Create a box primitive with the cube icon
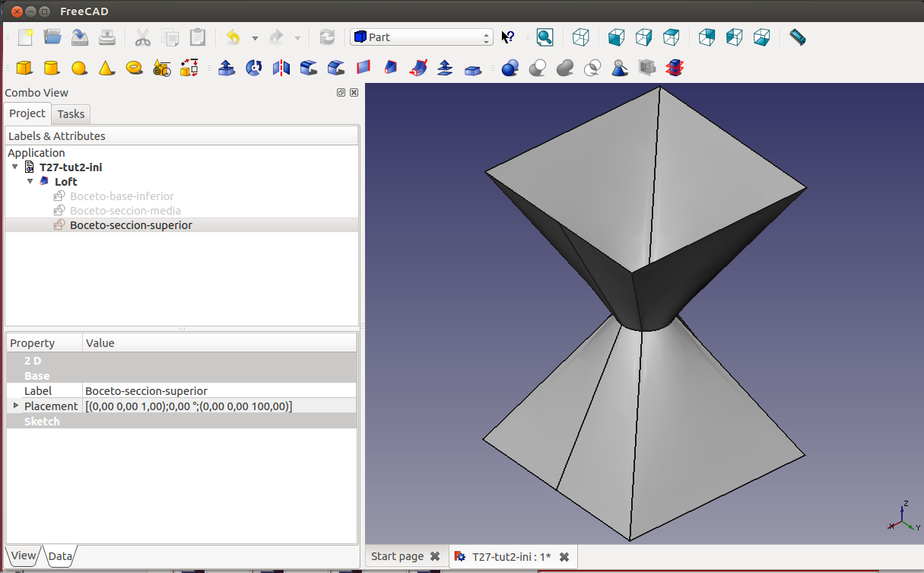Screen dimensions: 924x573 pyautogui.click(x=24, y=68)
